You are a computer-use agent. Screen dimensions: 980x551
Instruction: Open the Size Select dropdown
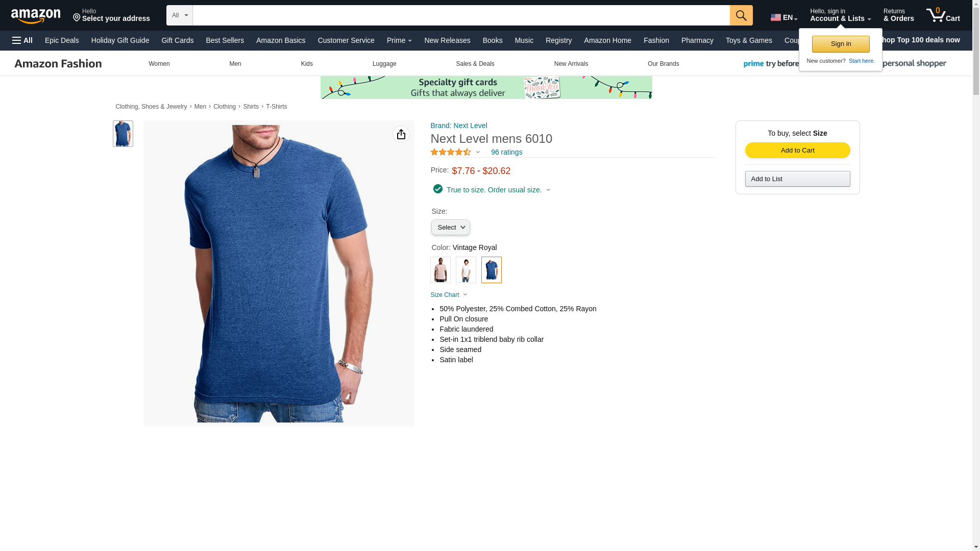(450, 228)
